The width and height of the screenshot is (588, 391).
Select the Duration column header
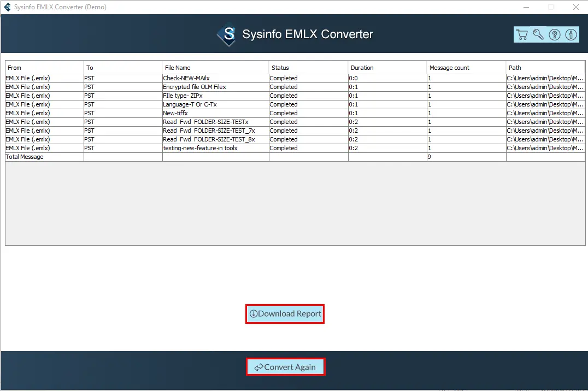(x=362, y=68)
